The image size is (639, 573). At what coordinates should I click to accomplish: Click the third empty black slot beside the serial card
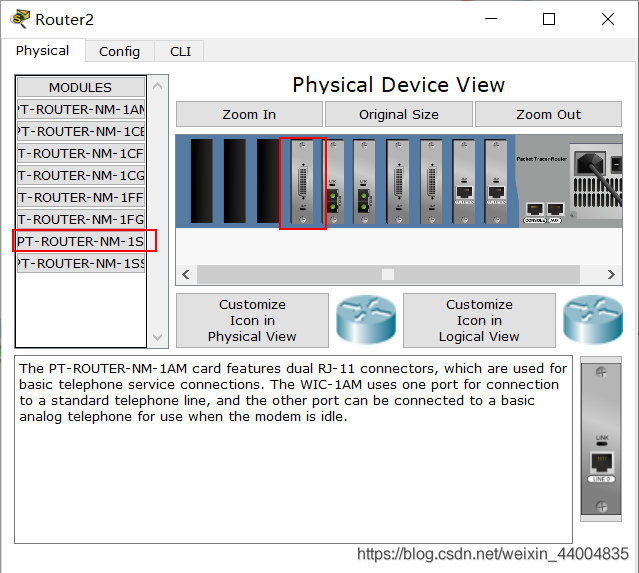[x=268, y=181]
